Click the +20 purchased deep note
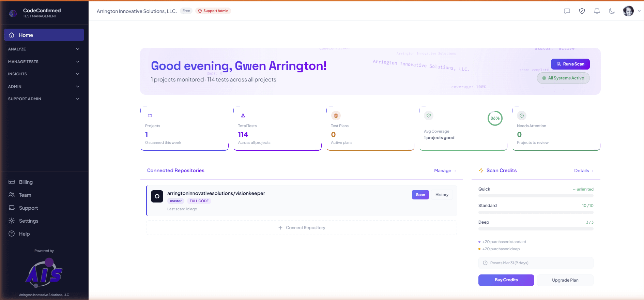 501,249
